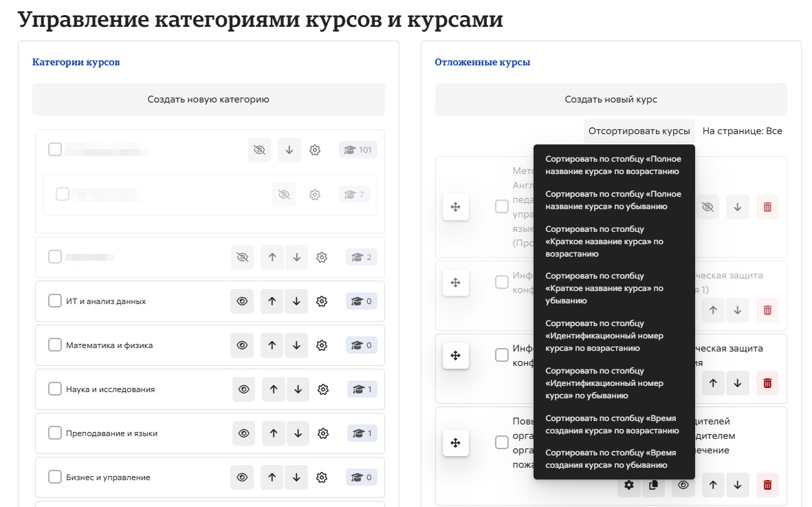Move Бизнес и управление category up
This screenshot has height=507, width=812.
pos(272,477)
